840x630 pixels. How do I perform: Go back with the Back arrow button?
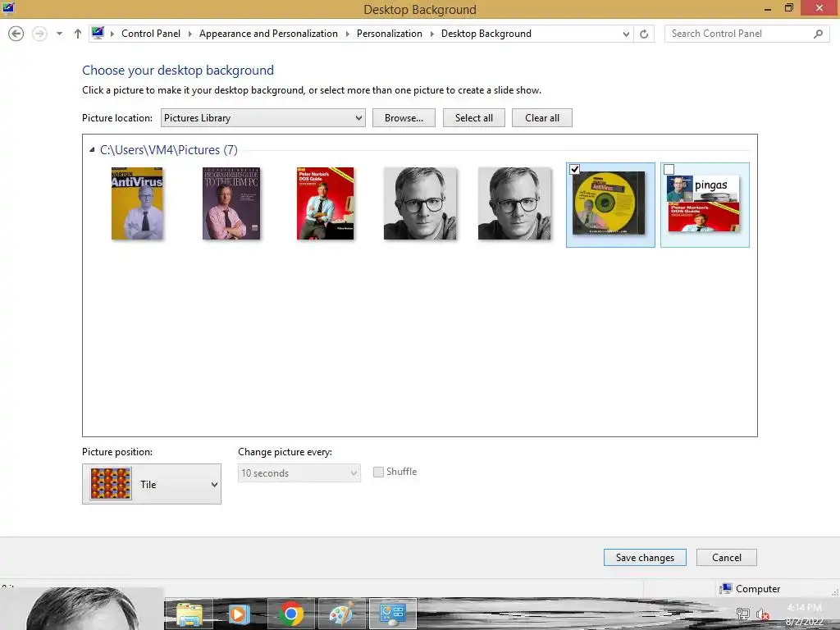pos(16,34)
